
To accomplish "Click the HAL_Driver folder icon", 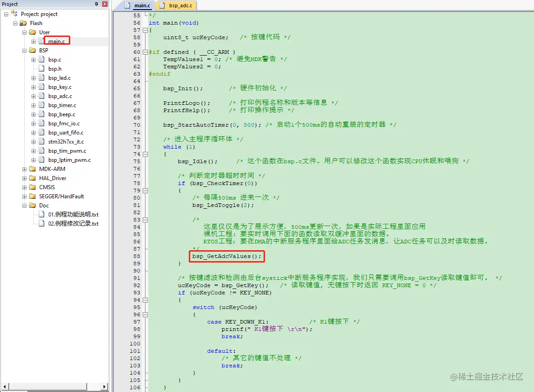I will pos(33,178).
